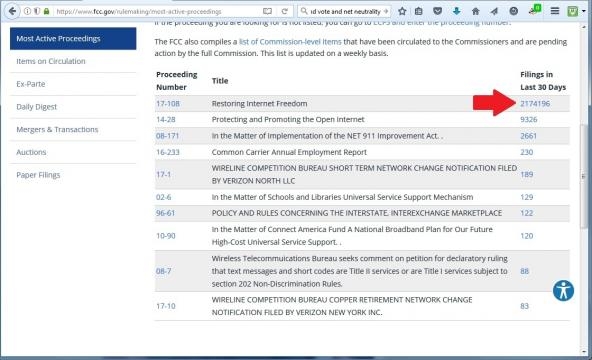The image size is (592, 360).
Task: Click filings count 2661
Action: pyautogui.click(x=528, y=135)
